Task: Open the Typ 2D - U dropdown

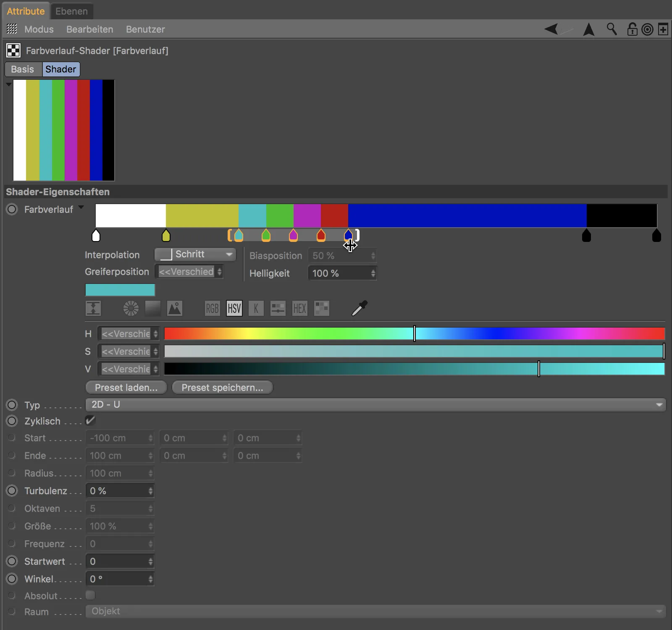Action: click(x=375, y=404)
